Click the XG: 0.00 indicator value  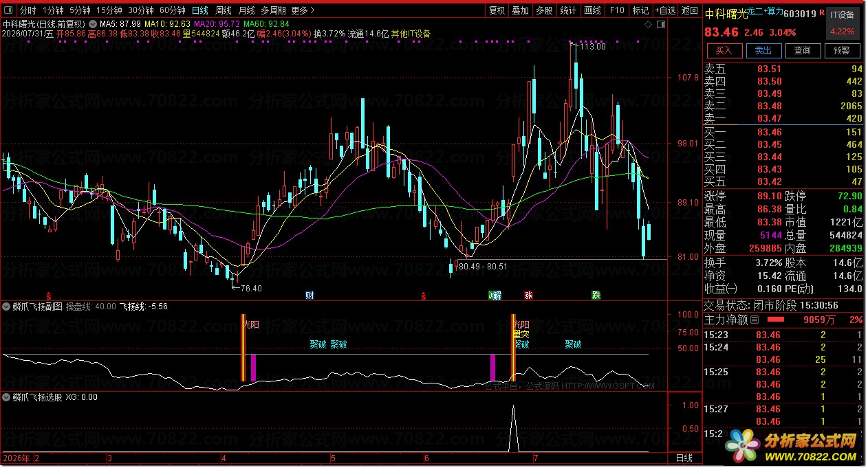click(81, 397)
